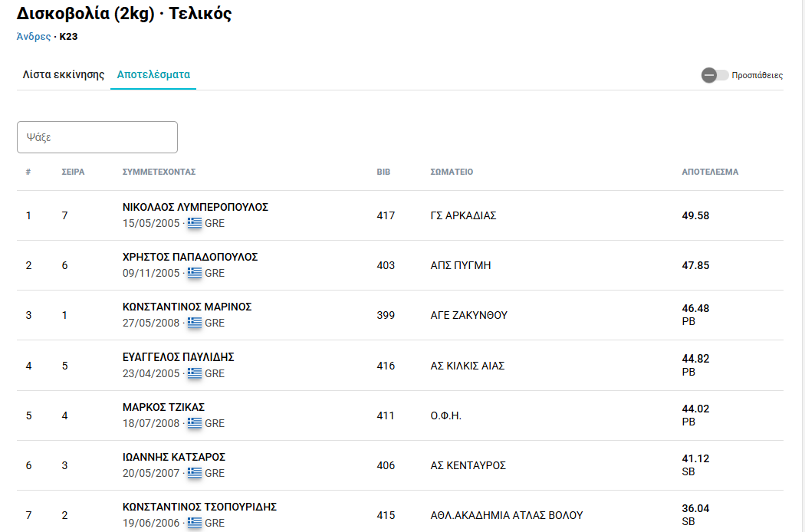Viewport: 805px width, 532px height.
Task: Follow the Άνδρες link
Action: [34, 37]
